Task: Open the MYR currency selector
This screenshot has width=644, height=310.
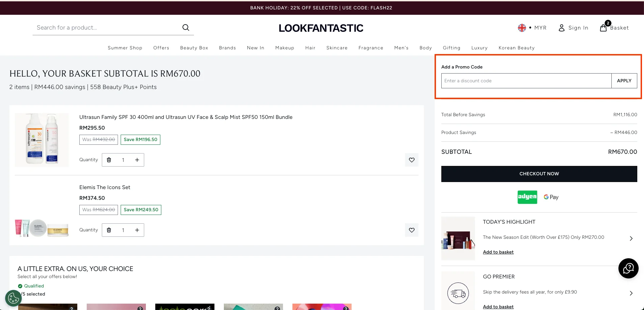Action: (540, 28)
